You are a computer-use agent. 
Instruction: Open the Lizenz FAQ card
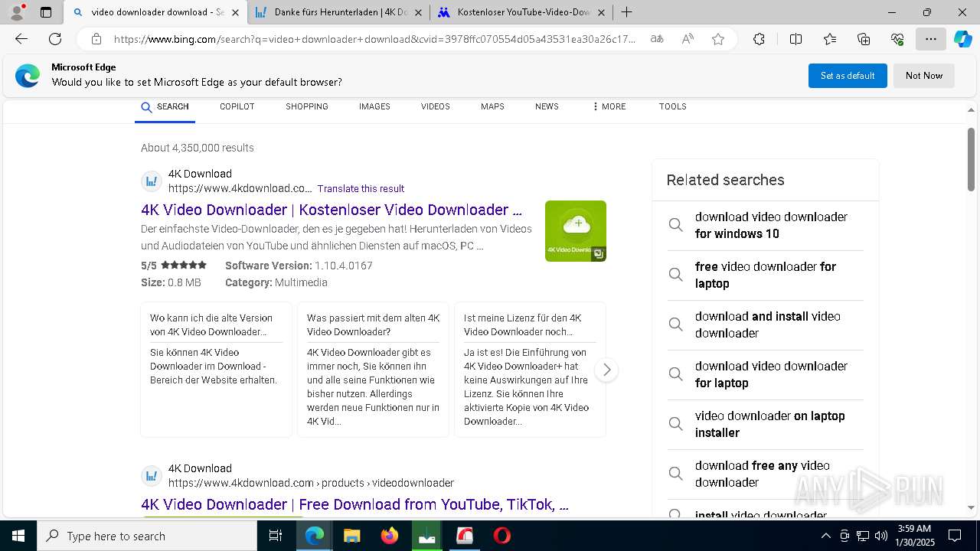530,369
